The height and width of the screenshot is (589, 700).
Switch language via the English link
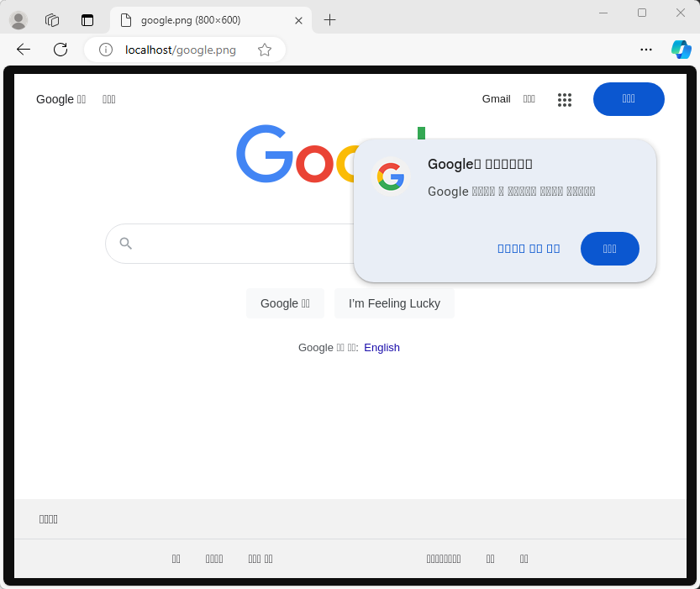382,348
